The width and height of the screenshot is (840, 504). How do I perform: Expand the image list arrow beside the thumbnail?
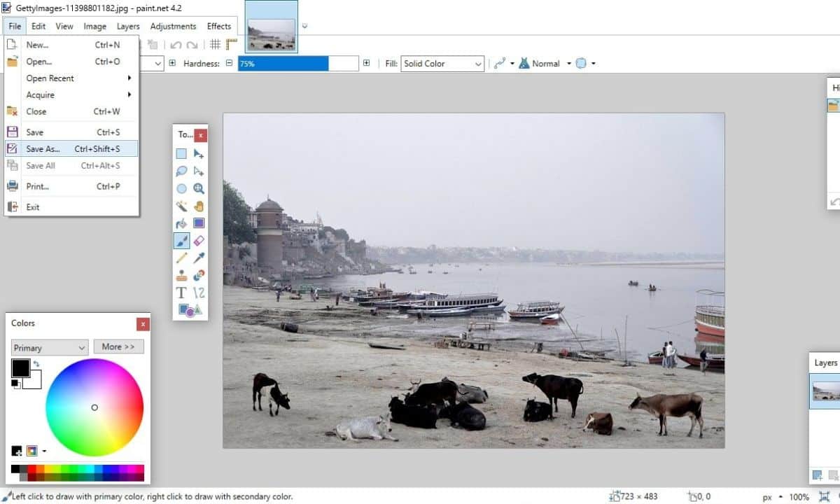pyautogui.click(x=304, y=26)
